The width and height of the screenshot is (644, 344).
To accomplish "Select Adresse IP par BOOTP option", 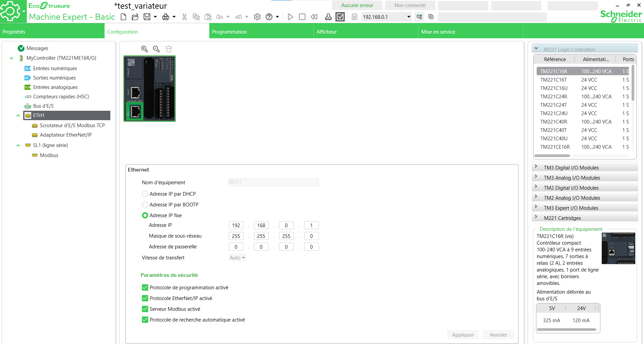I will pos(145,205).
